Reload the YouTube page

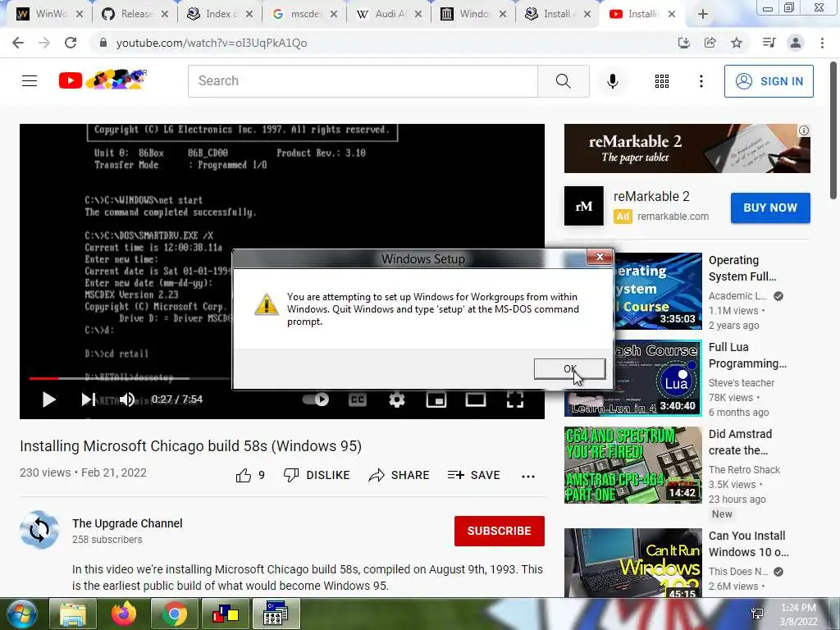pyautogui.click(x=71, y=43)
